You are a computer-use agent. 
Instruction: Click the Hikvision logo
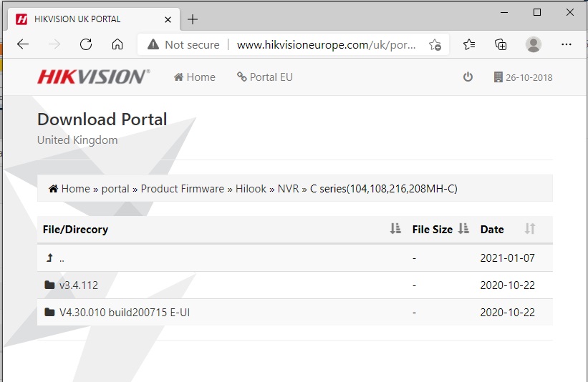[x=93, y=77]
